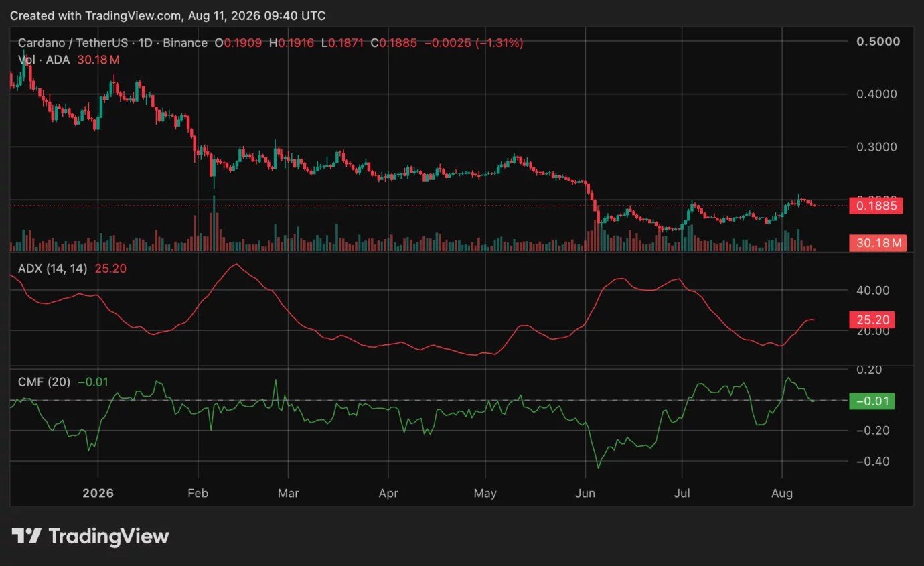This screenshot has height=566, width=924.
Task: Click the 20.00 ADX axis label
Action: pos(874,331)
